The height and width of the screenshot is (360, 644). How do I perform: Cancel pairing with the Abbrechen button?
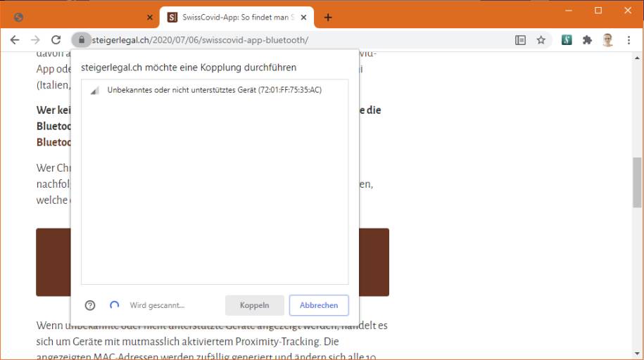click(319, 305)
